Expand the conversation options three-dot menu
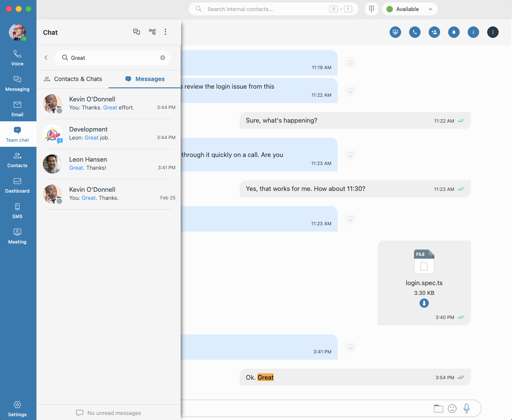 (x=492, y=32)
